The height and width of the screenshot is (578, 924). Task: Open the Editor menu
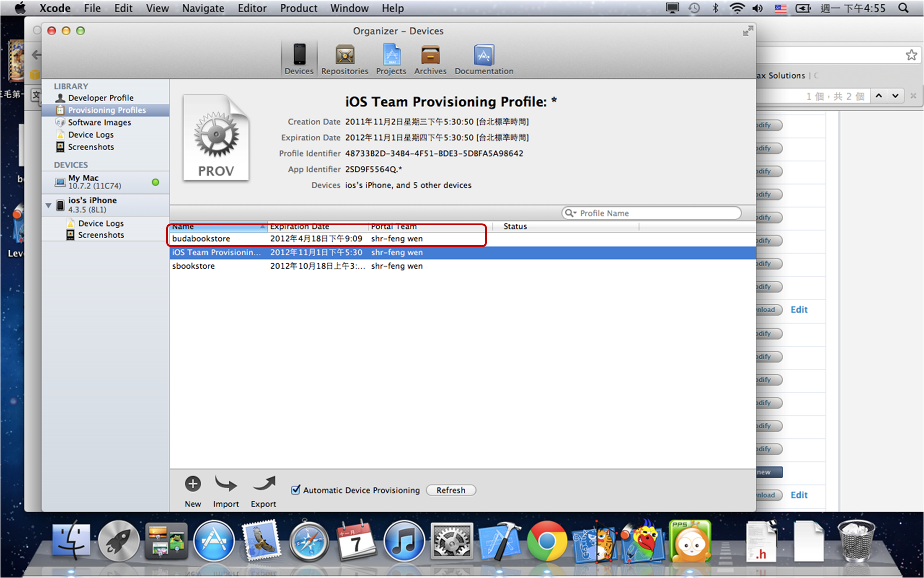pos(252,8)
